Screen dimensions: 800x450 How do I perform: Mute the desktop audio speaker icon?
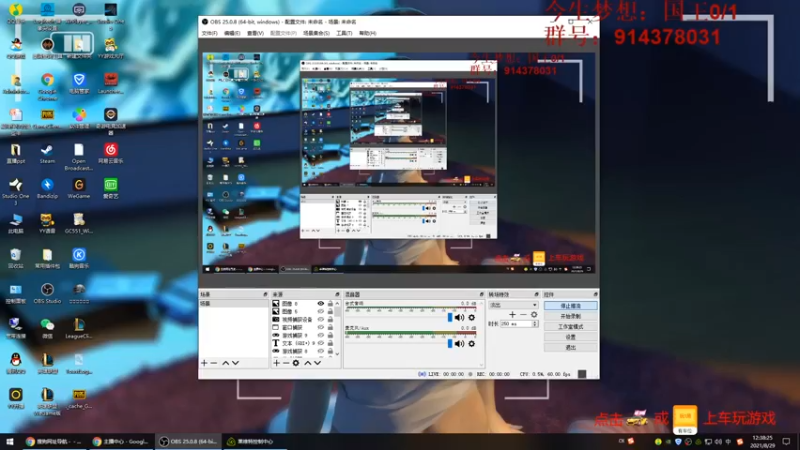460,317
